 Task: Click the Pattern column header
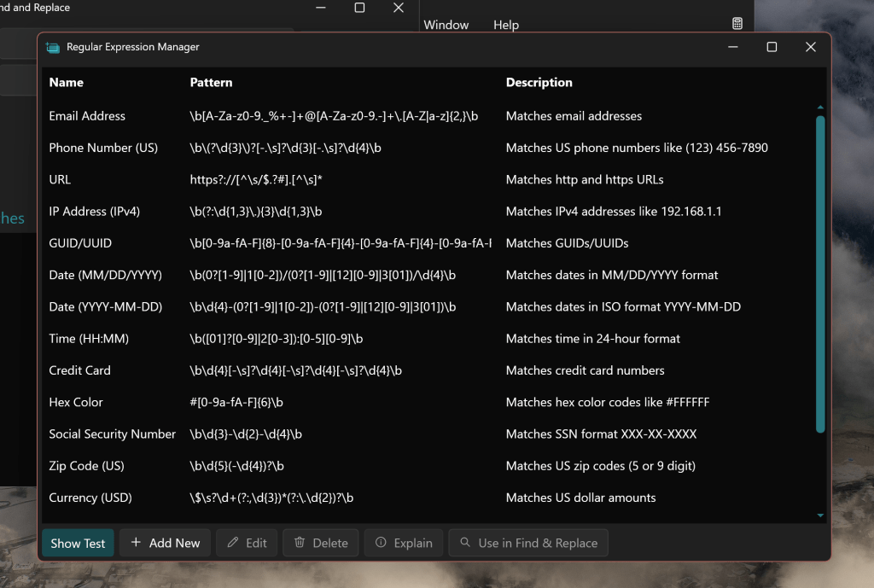(x=211, y=83)
